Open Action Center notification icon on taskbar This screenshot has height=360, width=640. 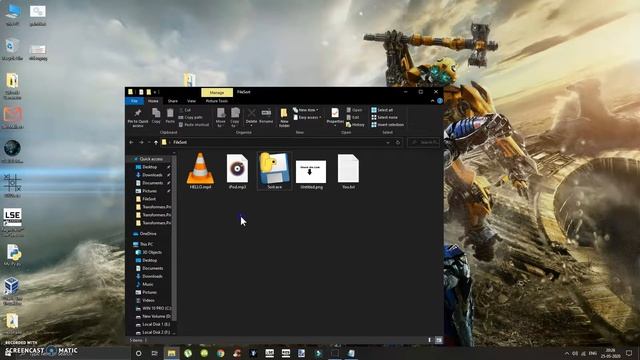pos(629,353)
